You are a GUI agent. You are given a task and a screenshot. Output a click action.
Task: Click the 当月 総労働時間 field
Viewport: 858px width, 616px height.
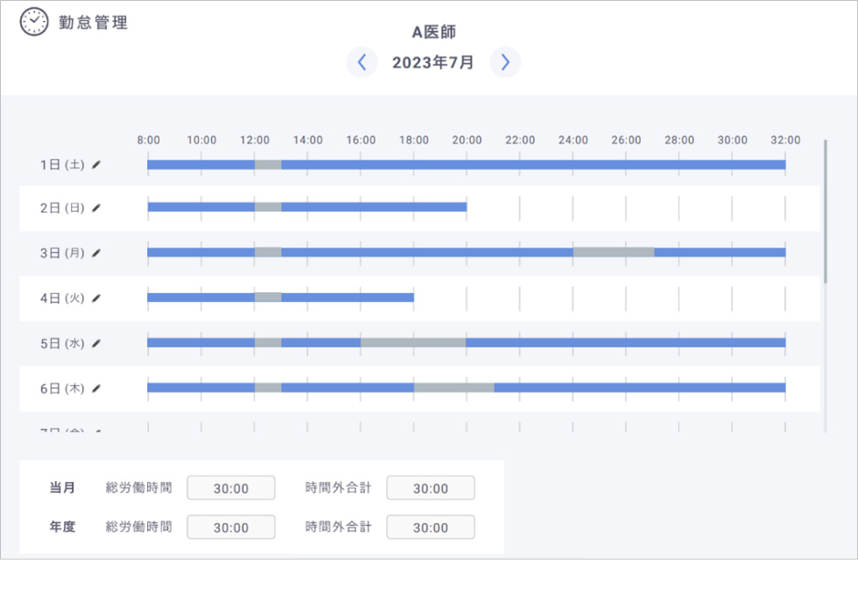coord(231,488)
